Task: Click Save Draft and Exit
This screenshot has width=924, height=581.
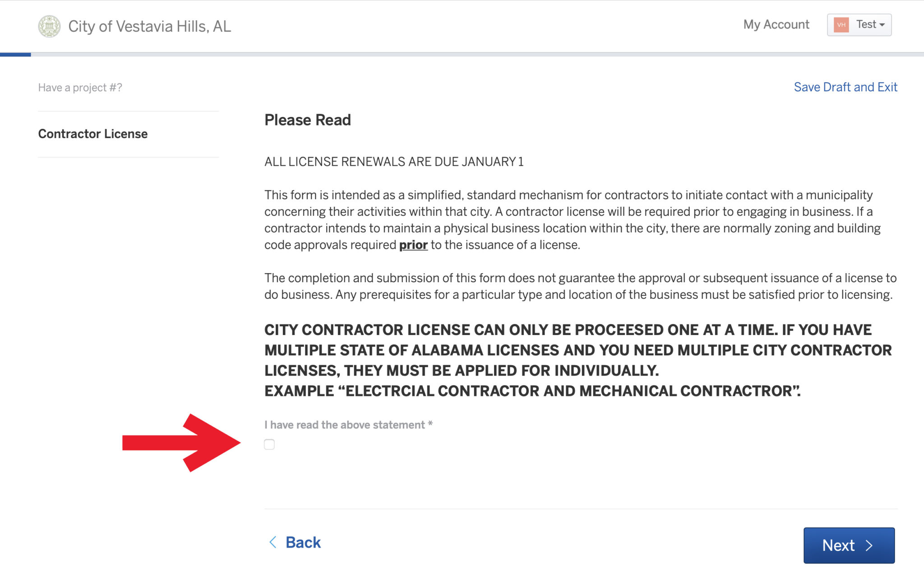Action: [x=845, y=87]
